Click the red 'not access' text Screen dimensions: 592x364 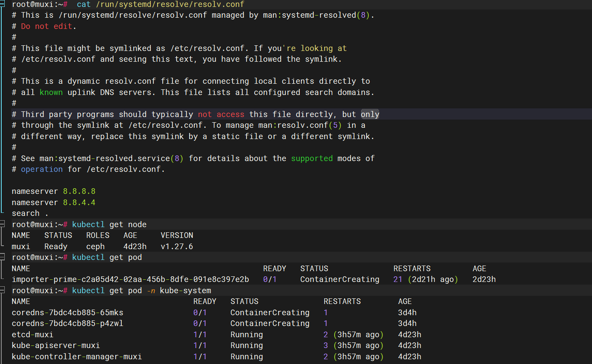(221, 114)
